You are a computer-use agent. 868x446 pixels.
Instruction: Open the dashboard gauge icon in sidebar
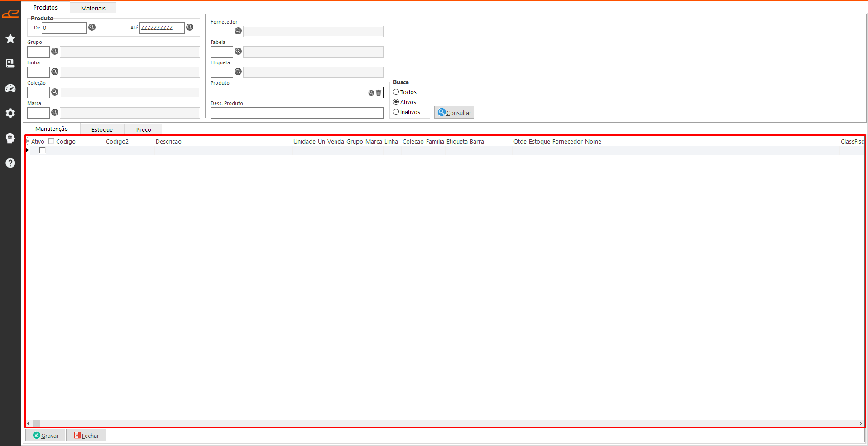(10, 88)
